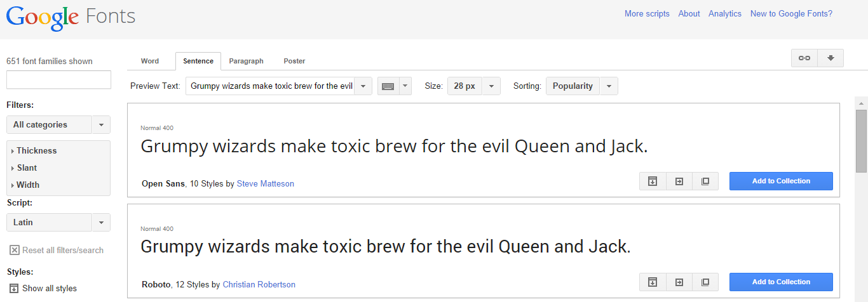The image size is (868, 302).
Task: Add Open Sans to Collection
Action: [781, 181]
